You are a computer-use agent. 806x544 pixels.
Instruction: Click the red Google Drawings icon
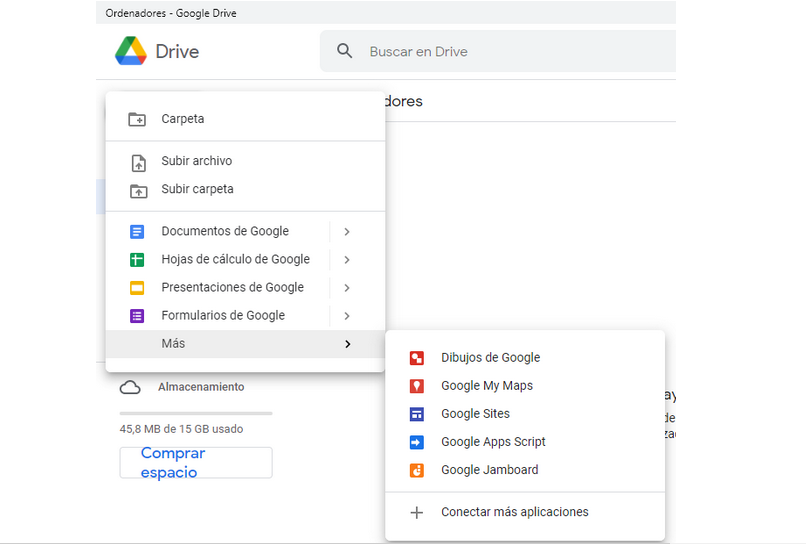click(x=416, y=358)
